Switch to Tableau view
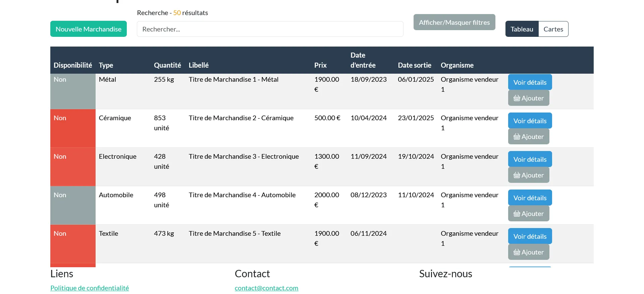644x294 pixels. (522, 29)
